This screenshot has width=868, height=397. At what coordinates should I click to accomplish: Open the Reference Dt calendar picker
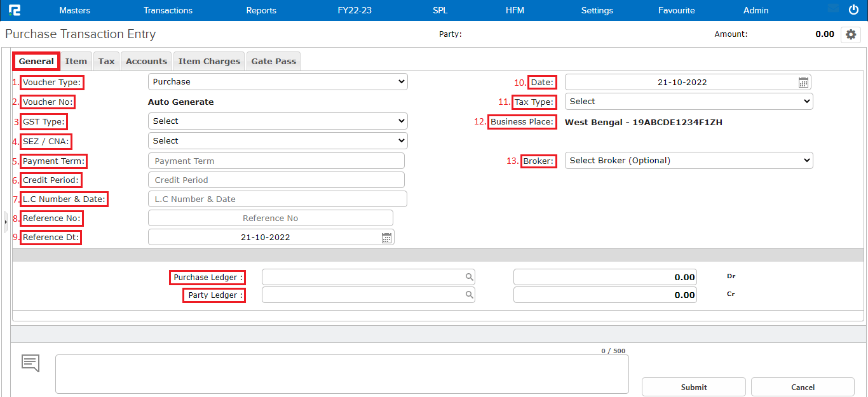click(x=386, y=236)
